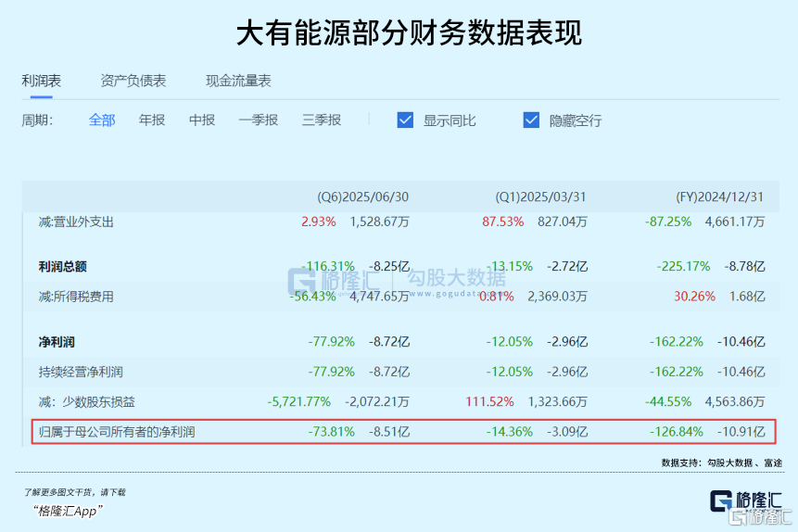Viewport: 798px width, 532px height.
Task: Click the (Q1)2025/03/31 column header
Action: pyautogui.click(x=540, y=197)
